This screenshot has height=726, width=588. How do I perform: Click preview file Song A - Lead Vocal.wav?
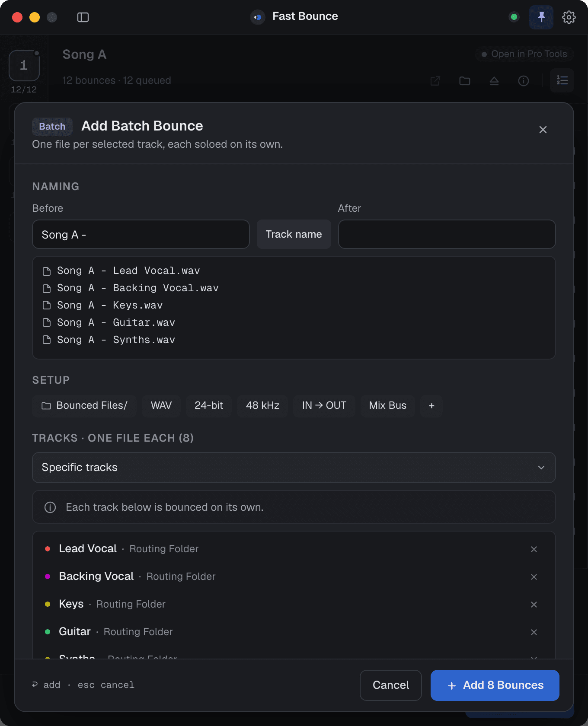121,271
